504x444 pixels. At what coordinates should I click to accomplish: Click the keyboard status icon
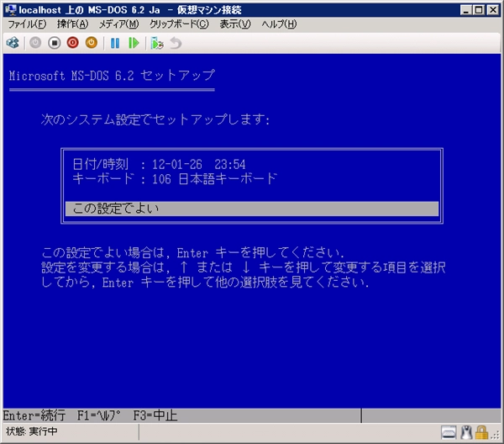coord(449,432)
